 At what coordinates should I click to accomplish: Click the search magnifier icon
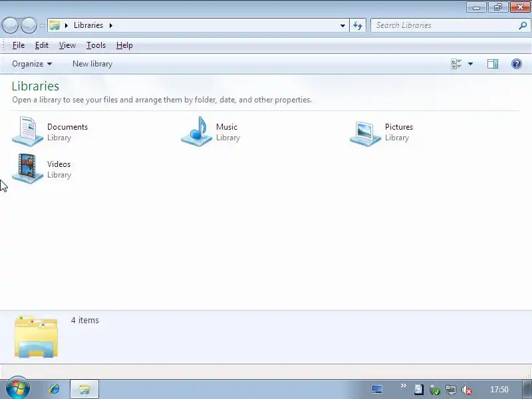click(523, 25)
